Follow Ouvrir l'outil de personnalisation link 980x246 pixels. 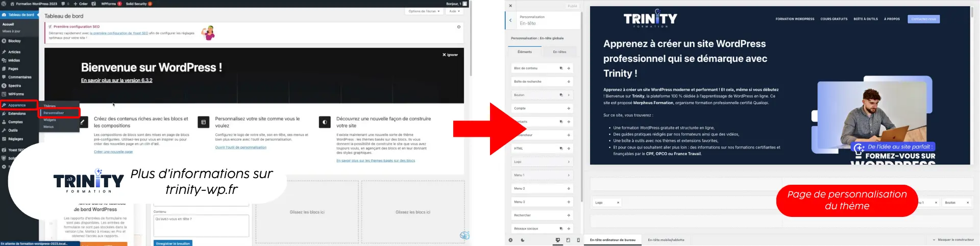(x=240, y=147)
